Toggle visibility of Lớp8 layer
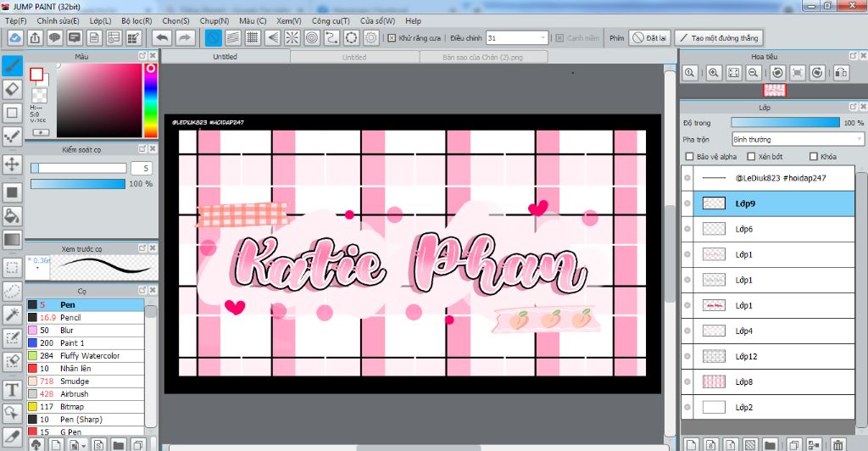 click(687, 381)
